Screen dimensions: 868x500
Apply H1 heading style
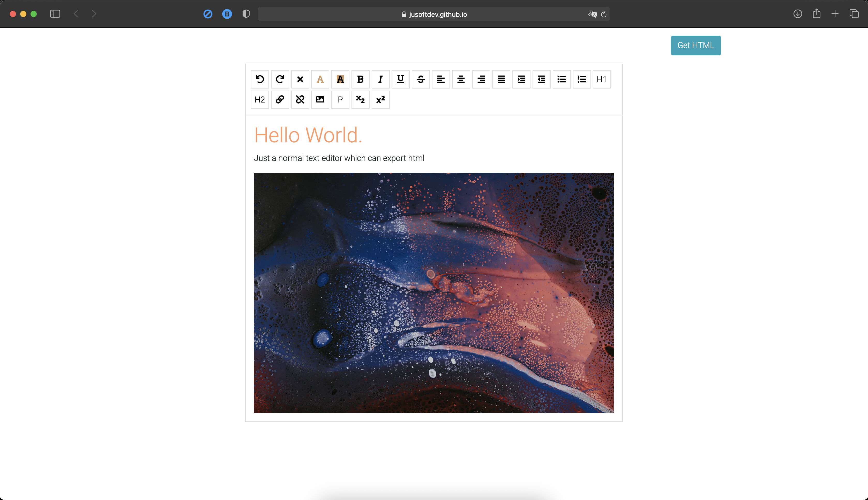tap(602, 79)
